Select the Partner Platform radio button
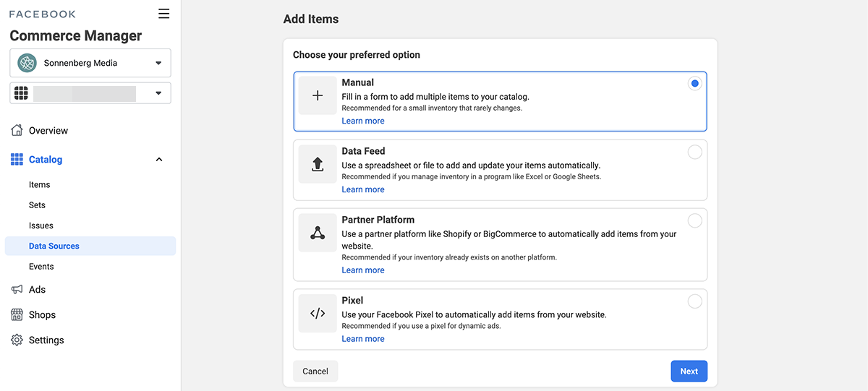 click(694, 220)
